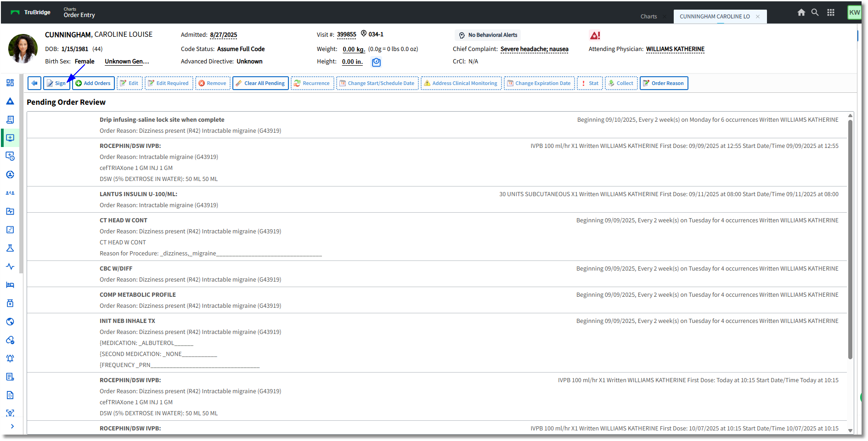Open the monitor-with-clock sidebar icon
Image resolution: width=868 pixels, height=441 pixels.
click(10, 156)
